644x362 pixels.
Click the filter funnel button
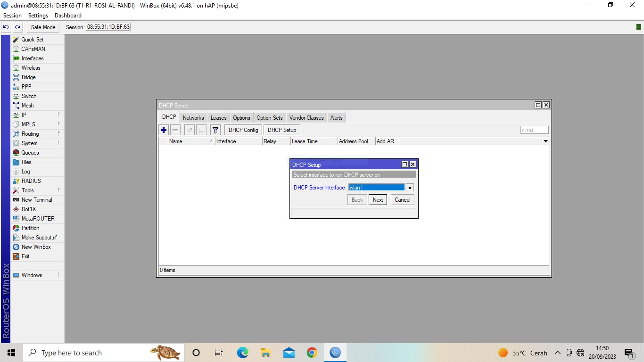coord(215,130)
